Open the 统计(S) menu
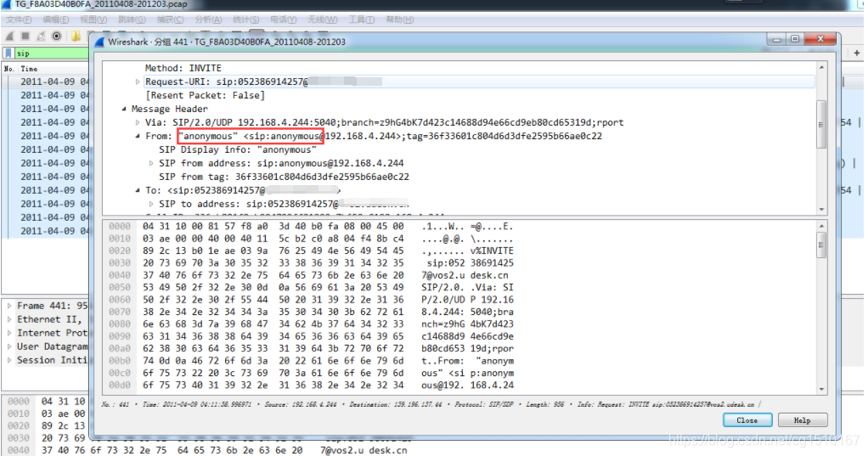Screen dimensions: 868x456 click(x=246, y=20)
